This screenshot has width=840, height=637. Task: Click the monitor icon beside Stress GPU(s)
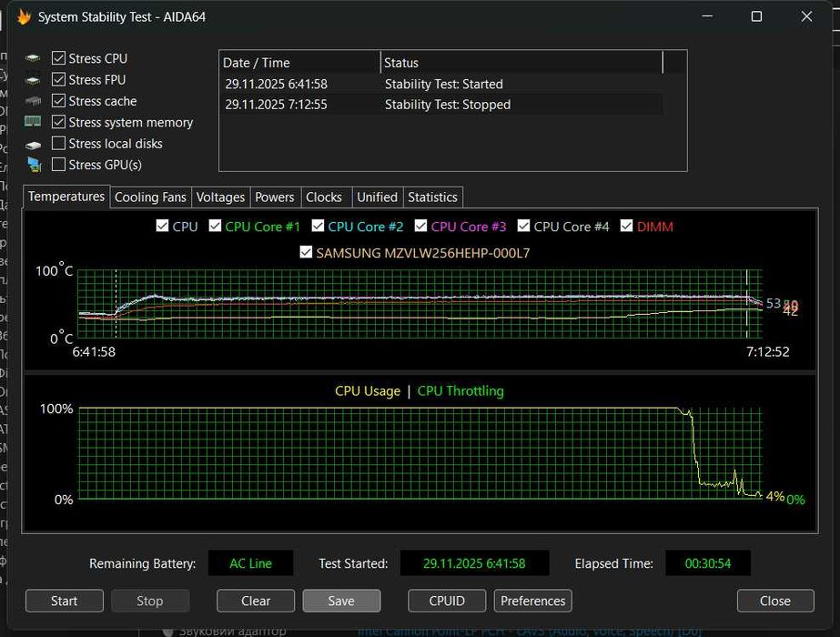pos(34,165)
